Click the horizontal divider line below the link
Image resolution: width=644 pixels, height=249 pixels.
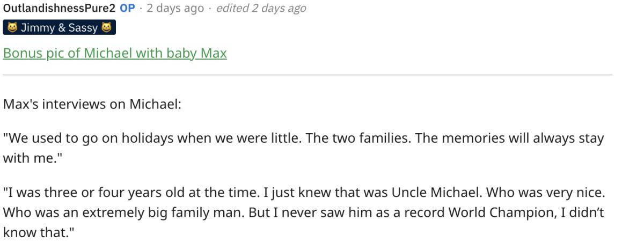click(308, 75)
